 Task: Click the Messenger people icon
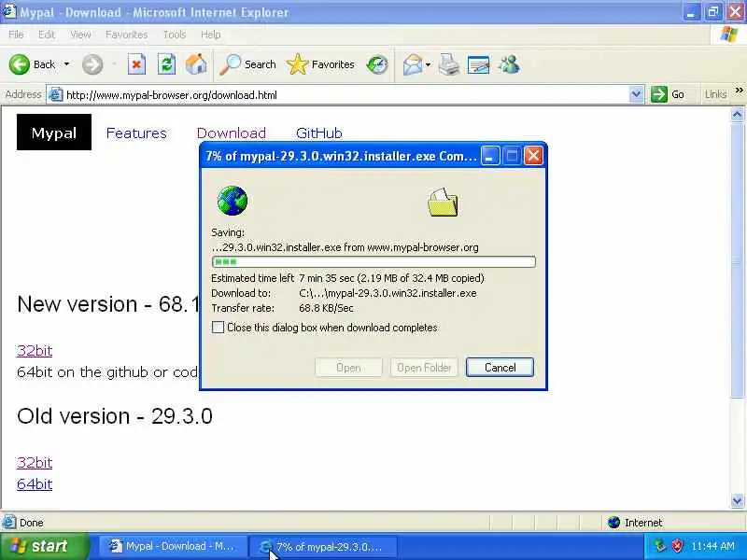point(509,64)
